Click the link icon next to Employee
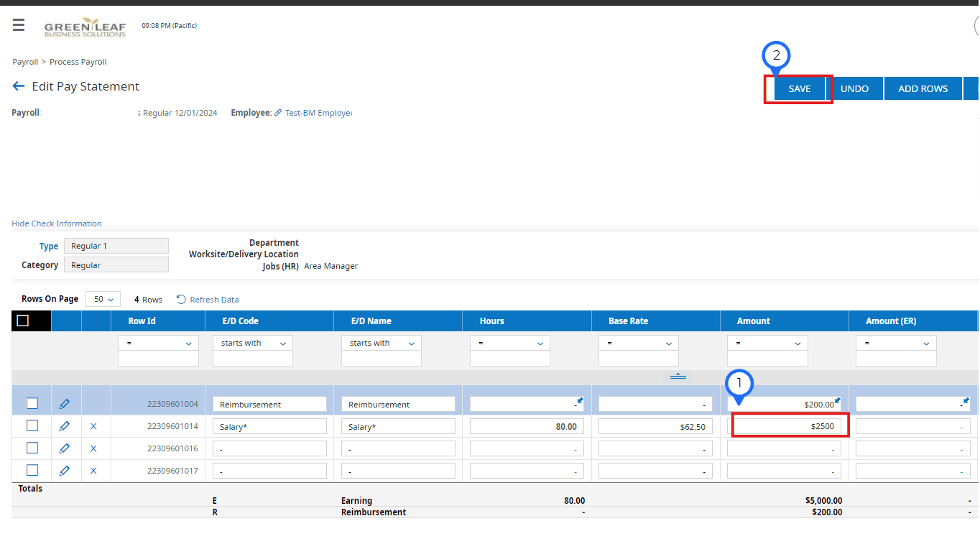The width and height of the screenshot is (980, 539). click(x=278, y=113)
